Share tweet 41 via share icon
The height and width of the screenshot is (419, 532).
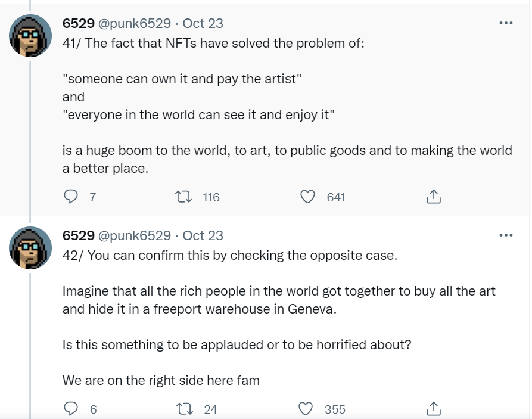[x=434, y=197]
